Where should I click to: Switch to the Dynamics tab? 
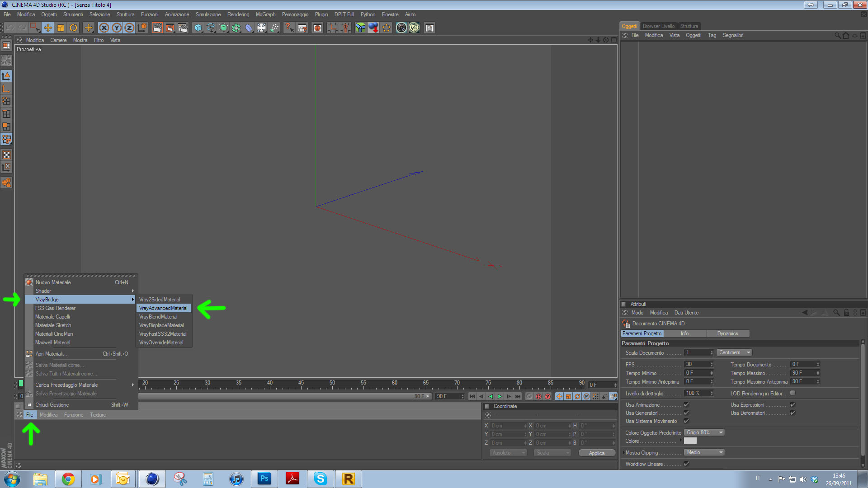pyautogui.click(x=727, y=333)
